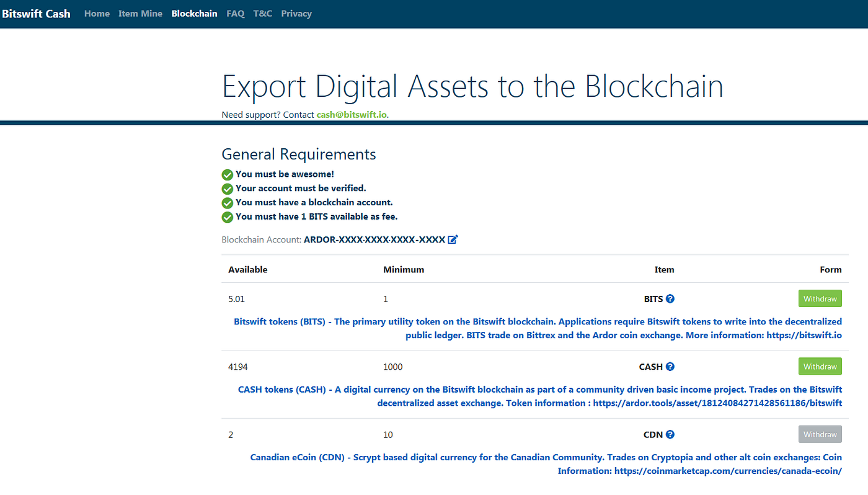Click green check next to 'blockchain account' requirement
Image resolution: width=868 pixels, height=495 pixels.
click(x=228, y=203)
